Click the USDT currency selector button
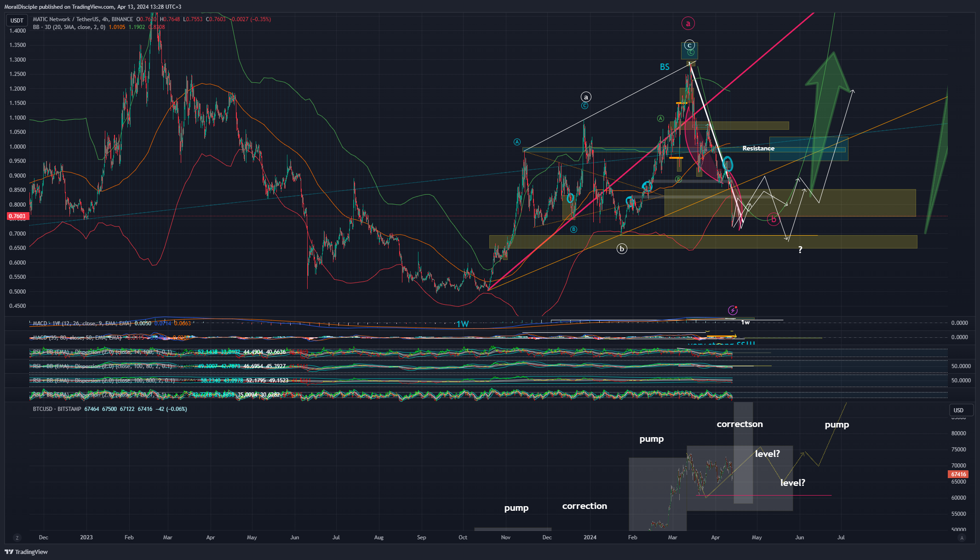The height and width of the screenshot is (560, 980). tap(17, 20)
